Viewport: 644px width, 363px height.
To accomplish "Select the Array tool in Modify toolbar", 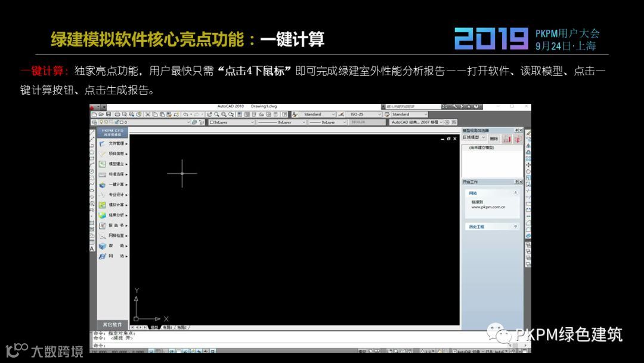I will click(x=528, y=159).
